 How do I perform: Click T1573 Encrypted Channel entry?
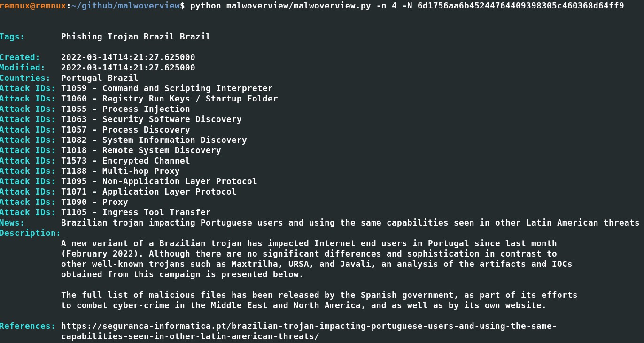pyautogui.click(x=125, y=161)
